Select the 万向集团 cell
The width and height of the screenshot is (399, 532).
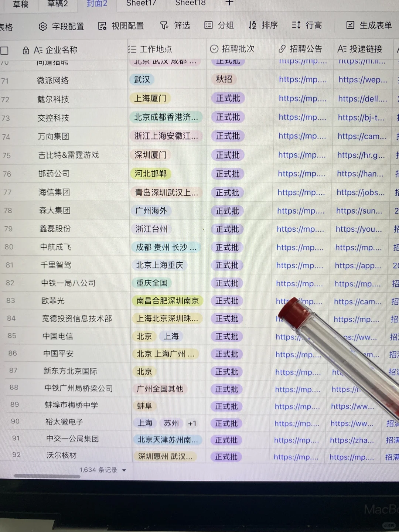click(53, 137)
